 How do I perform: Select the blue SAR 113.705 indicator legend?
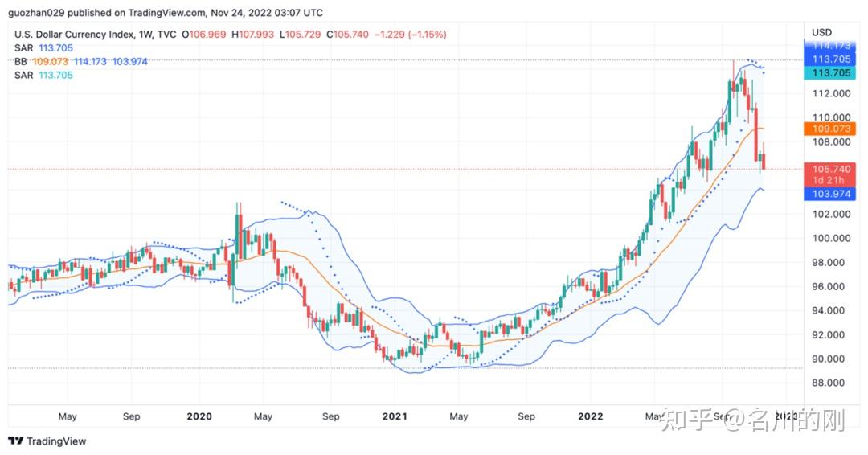[43, 48]
